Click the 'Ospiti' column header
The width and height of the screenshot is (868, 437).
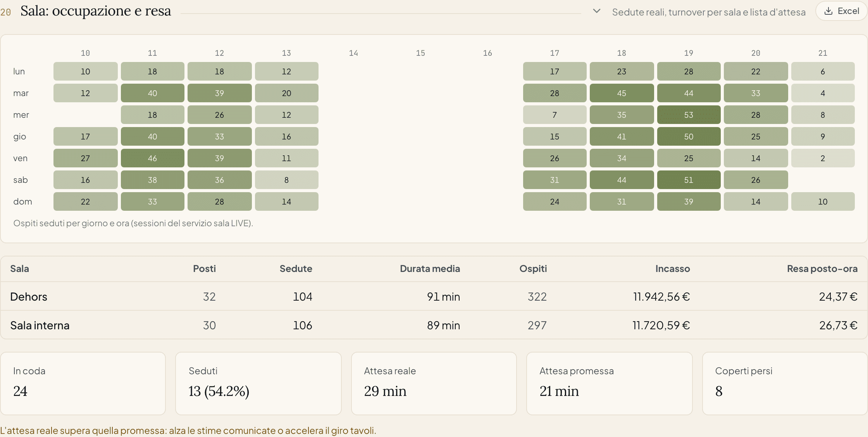[533, 268]
